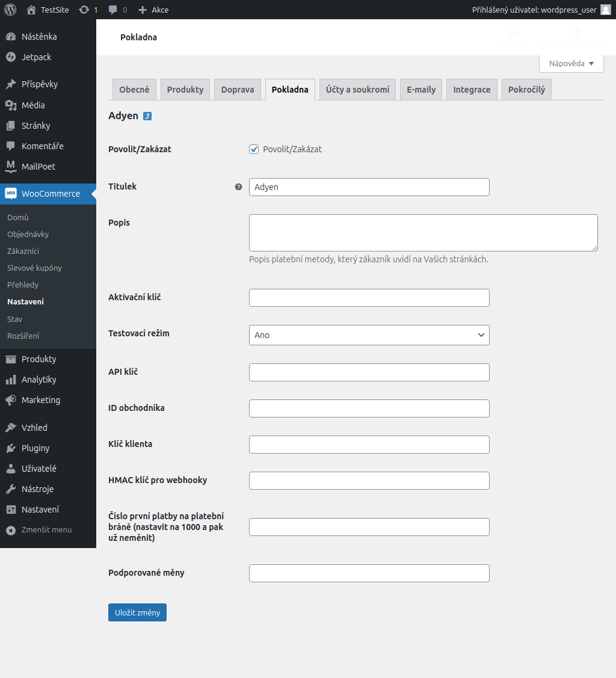616x678 pixels.
Task: Switch to the Obecné tab
Action: [x=134, y=90]
